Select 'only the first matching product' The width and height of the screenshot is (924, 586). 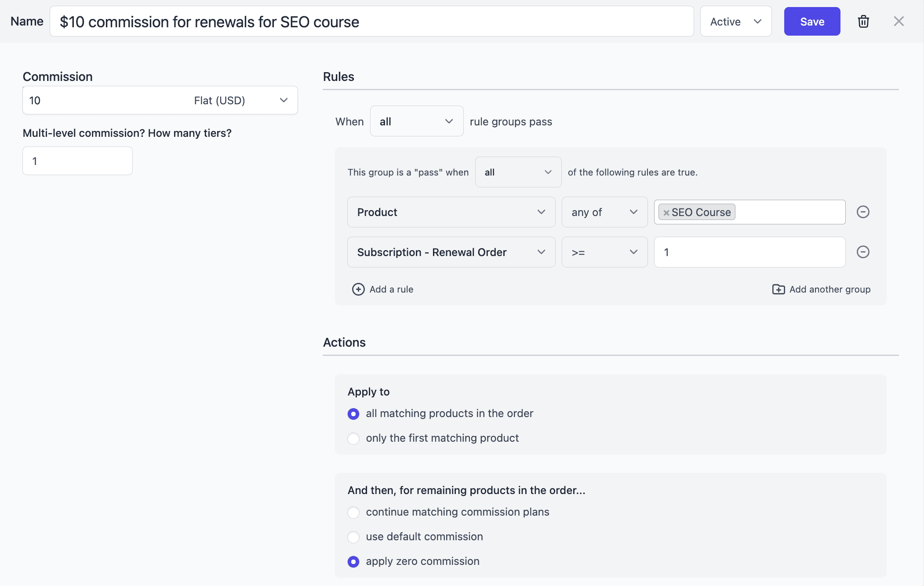point(353,439)
